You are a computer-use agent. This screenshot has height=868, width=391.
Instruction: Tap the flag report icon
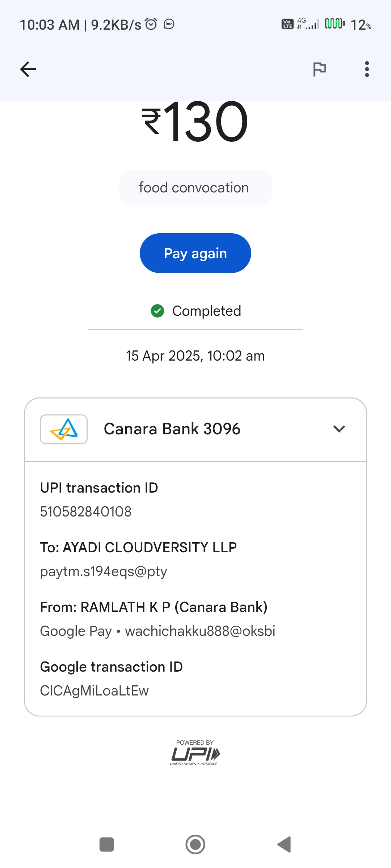coord(319,69)
